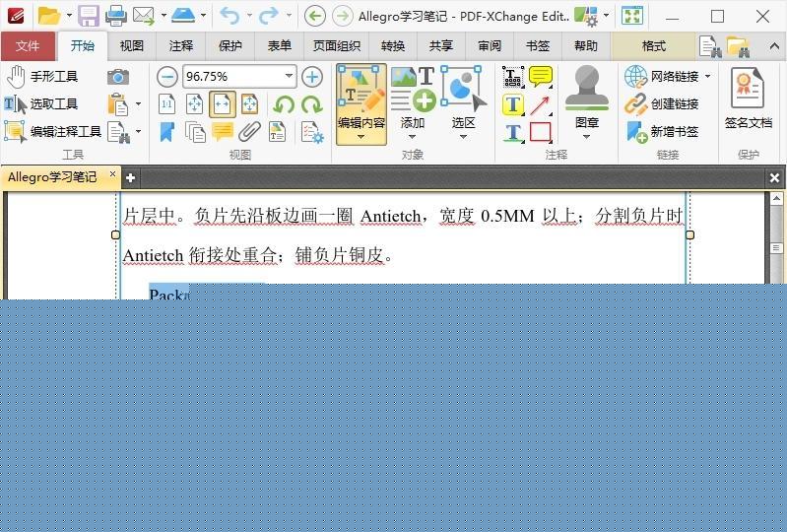Switch to the 视图 ribbon tab

(x=132, y=46)
